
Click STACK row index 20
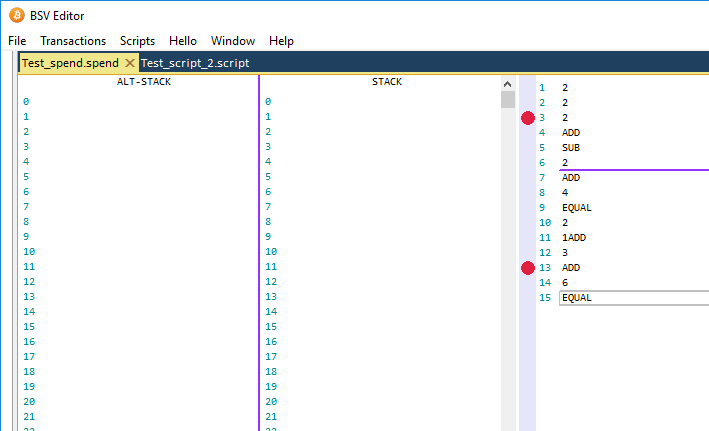[x=271, y=402]
